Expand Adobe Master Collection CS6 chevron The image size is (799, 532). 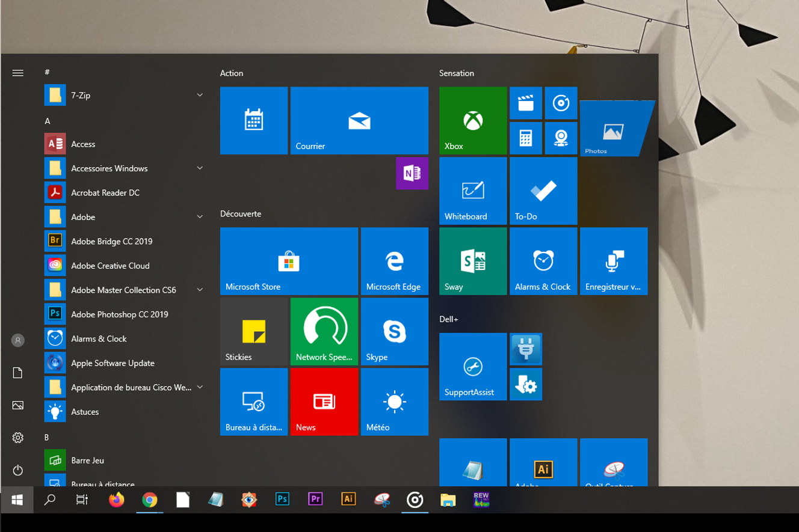200,290
